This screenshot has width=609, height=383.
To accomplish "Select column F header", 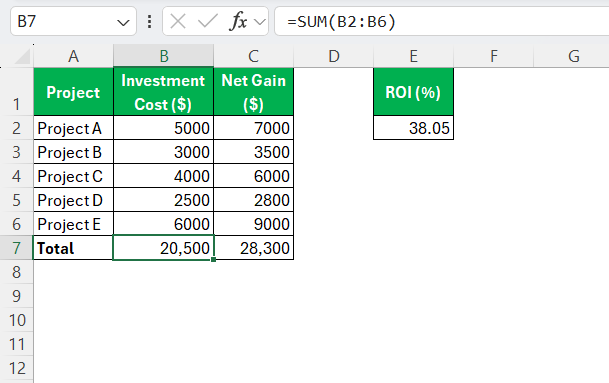I will click(x=494, y=56).
